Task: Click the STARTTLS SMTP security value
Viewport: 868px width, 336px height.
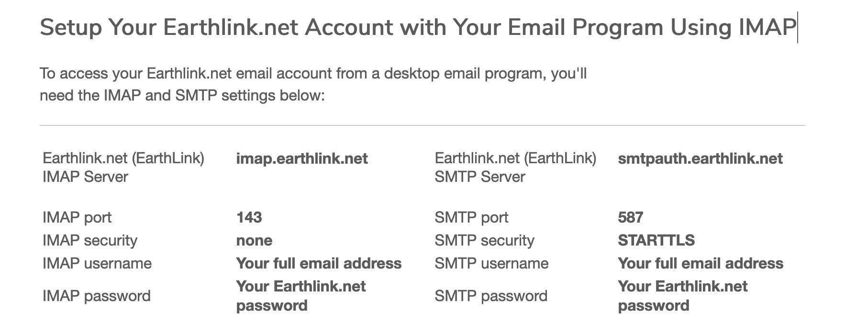Action: point(656,240)
